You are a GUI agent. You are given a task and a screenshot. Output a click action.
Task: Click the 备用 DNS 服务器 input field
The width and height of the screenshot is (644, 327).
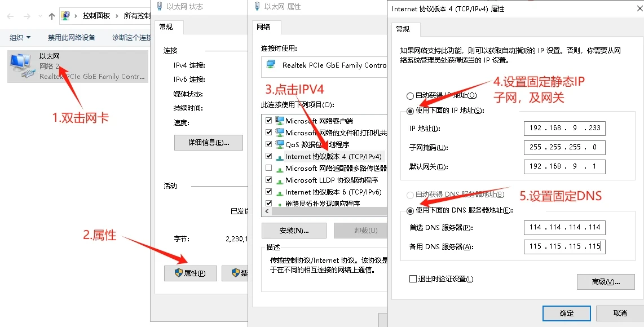click(x=564, y=246)
